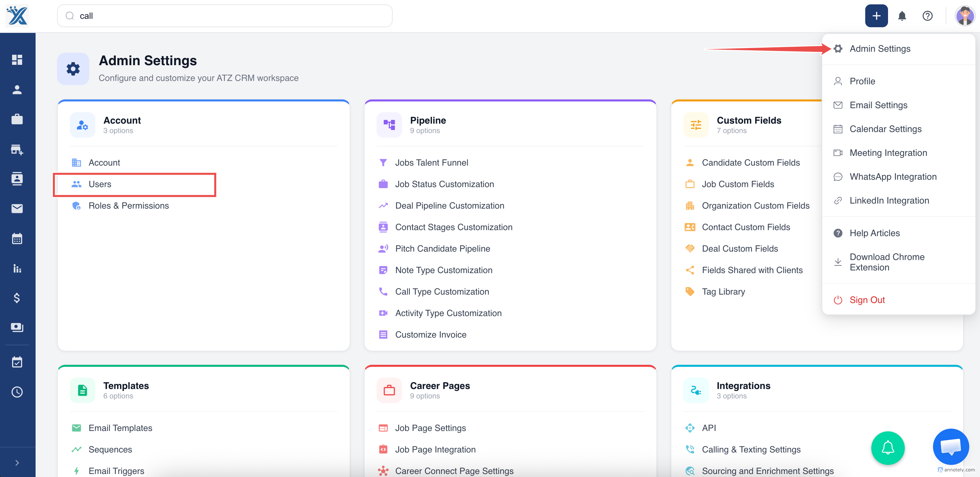Open Deal Pipeline Customization link
Viewport: 980px width, 477px height.
[449, 206]
